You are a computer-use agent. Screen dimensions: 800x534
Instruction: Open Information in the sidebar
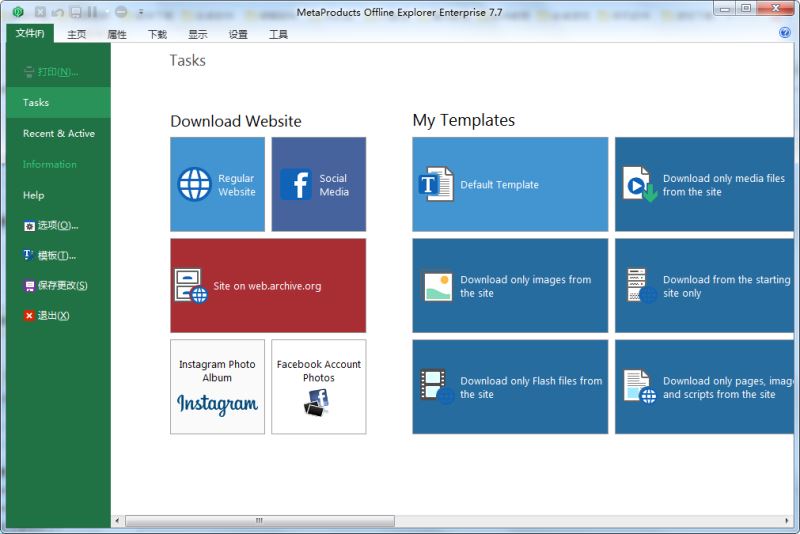(59, 164)
